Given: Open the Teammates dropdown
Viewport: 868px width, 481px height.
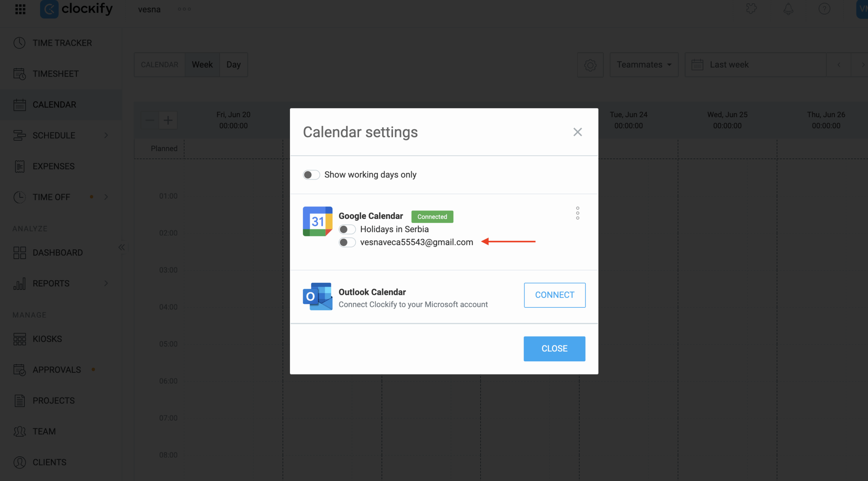Looking at the screenshot, I should pyautogui.click(x=644, y=64).
